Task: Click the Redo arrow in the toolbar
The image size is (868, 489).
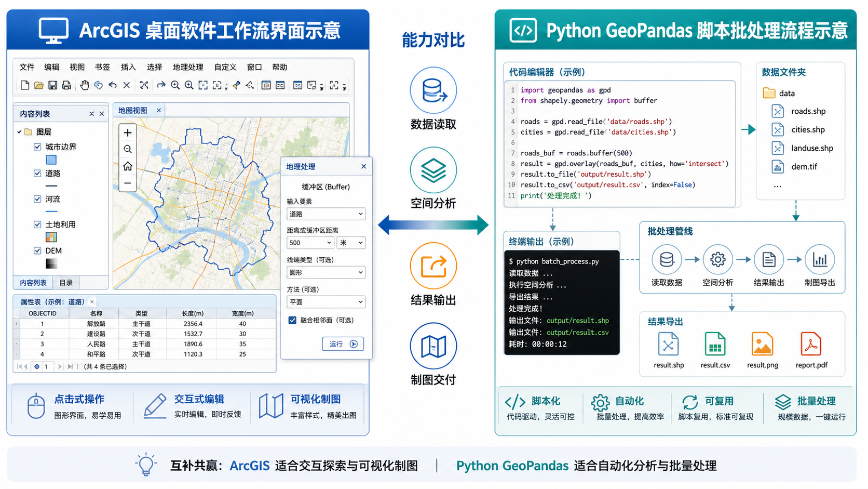Action: [x=161, y=85]
